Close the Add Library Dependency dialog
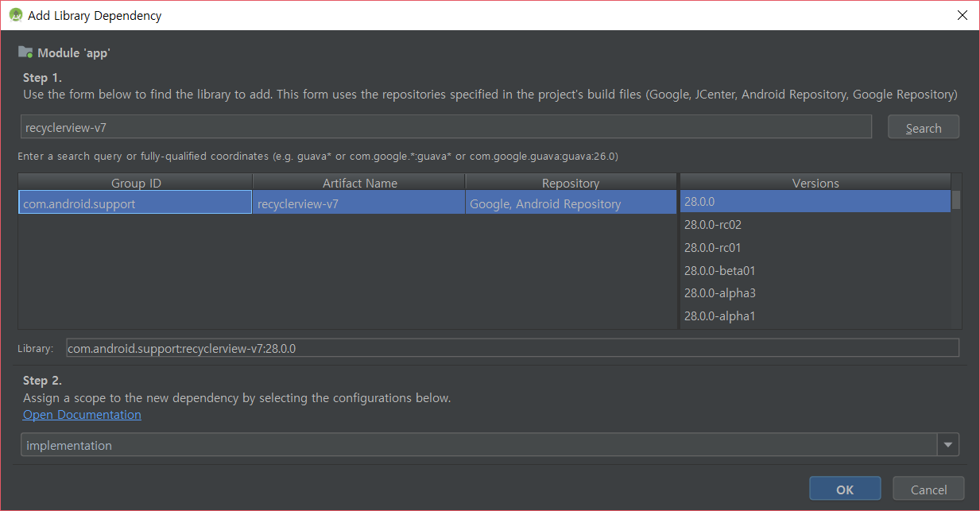Viewport: 980px width, 511px height. pos(963,15)
